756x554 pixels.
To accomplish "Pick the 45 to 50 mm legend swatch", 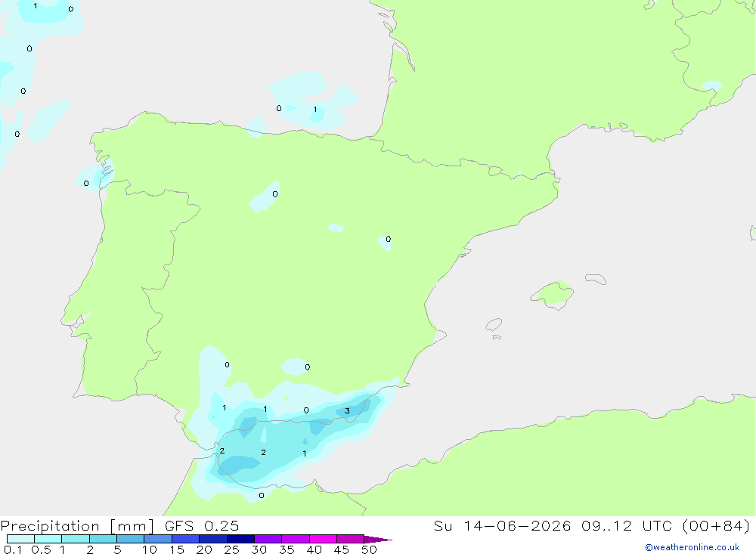I will 350,539.
